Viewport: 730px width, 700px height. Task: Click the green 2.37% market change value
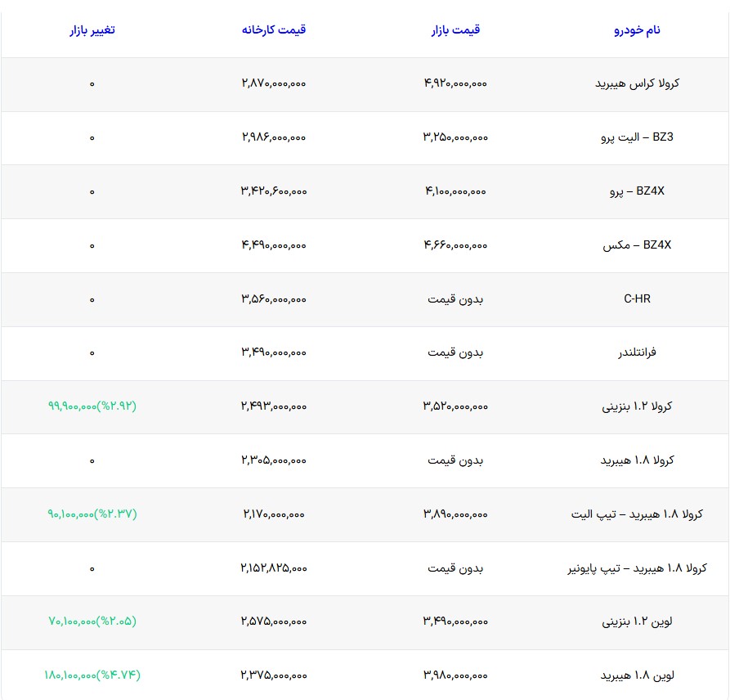pyautogui.click(x=92, y=514)
